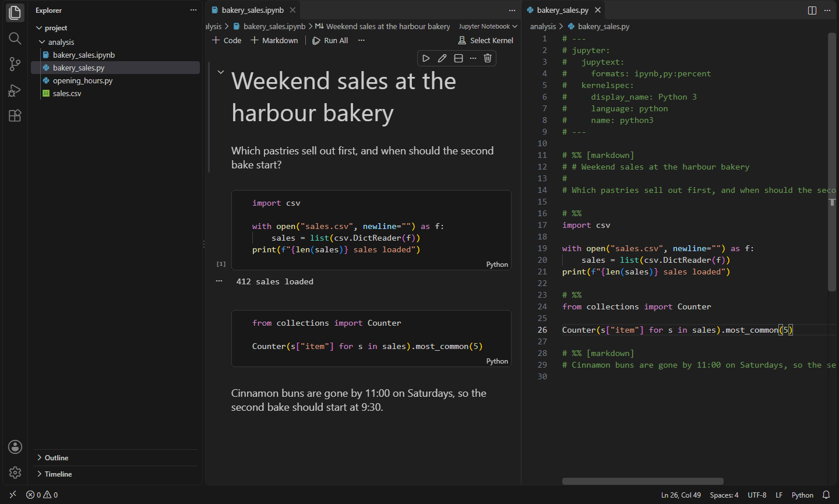
Task: Switch to the bakery_sales.ipynb tab
Action: pos(253,10)
